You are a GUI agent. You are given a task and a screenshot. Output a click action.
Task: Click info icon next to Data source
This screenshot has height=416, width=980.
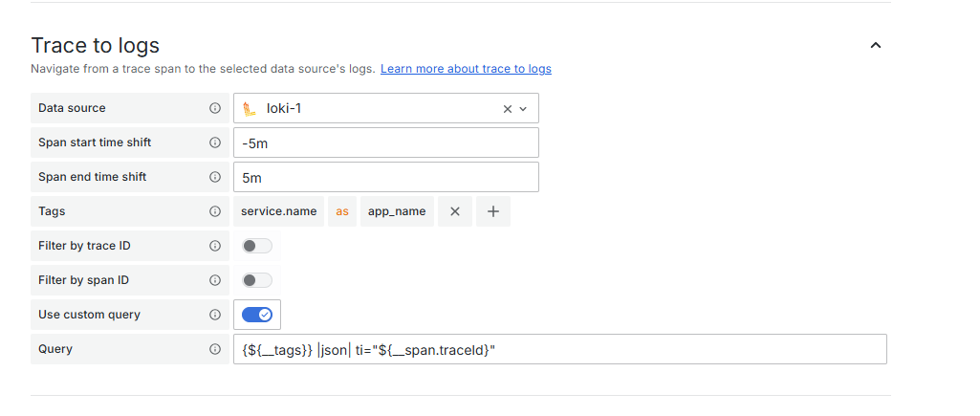pos(215,108)
